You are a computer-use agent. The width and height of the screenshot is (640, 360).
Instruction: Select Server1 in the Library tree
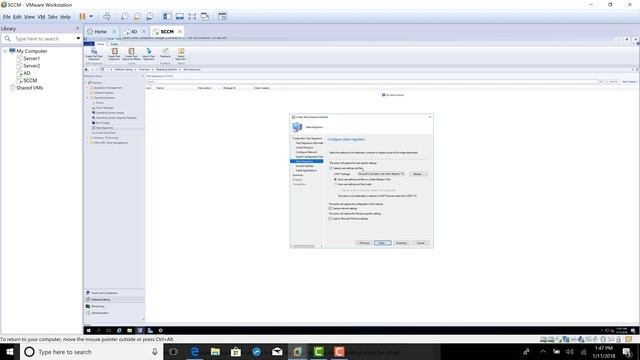pos(31,58)
